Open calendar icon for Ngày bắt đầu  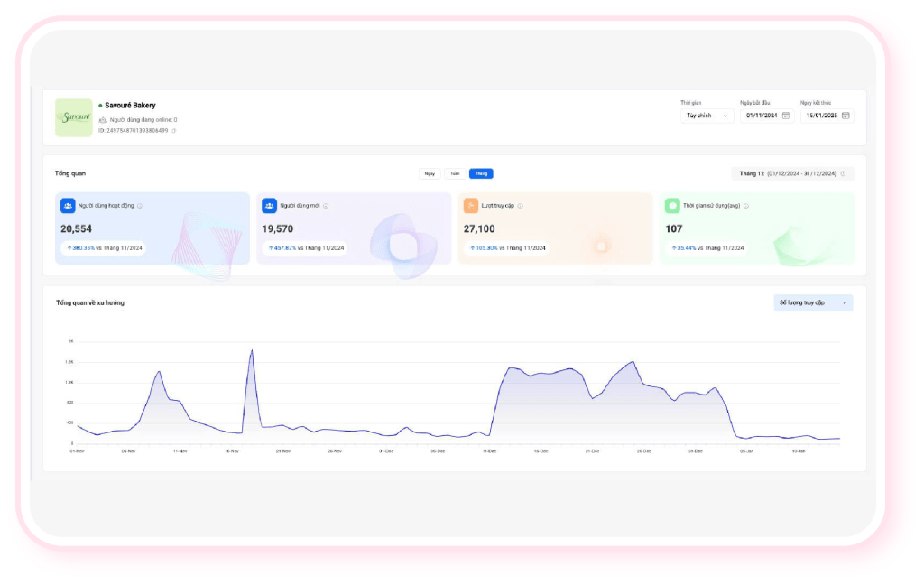coord(785,116)
